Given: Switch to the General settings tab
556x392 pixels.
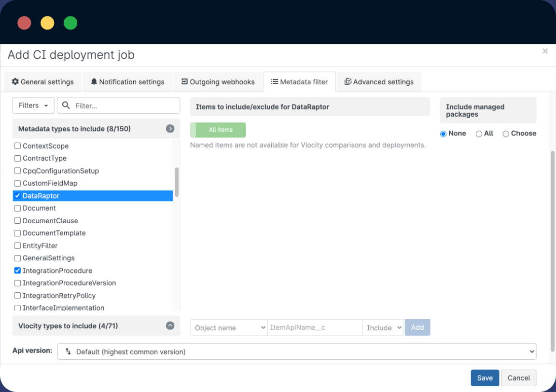Looking at the screenshot, I should pyautogui.click(x=42, y=82).
